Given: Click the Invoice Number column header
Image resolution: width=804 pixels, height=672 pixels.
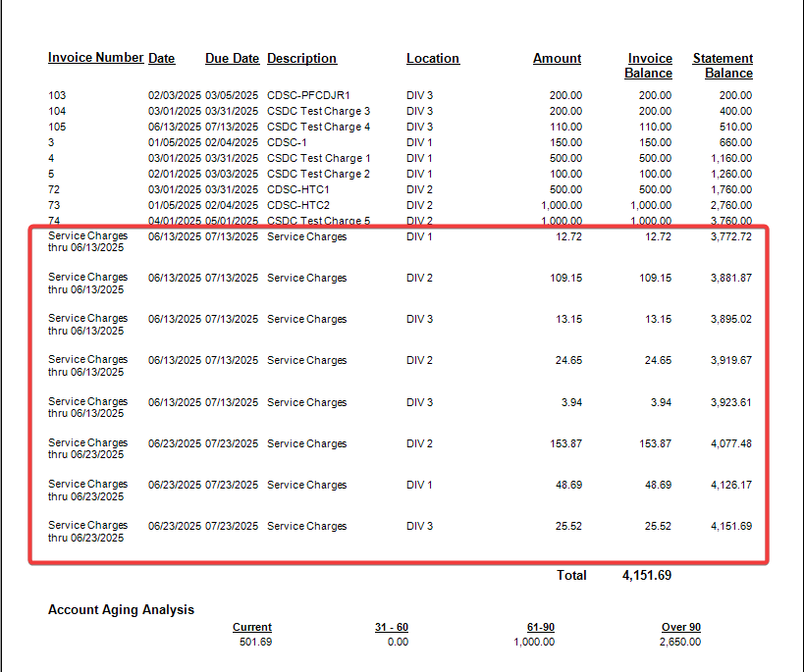Looking at the screenshot, I should click(x=95, y=58).
